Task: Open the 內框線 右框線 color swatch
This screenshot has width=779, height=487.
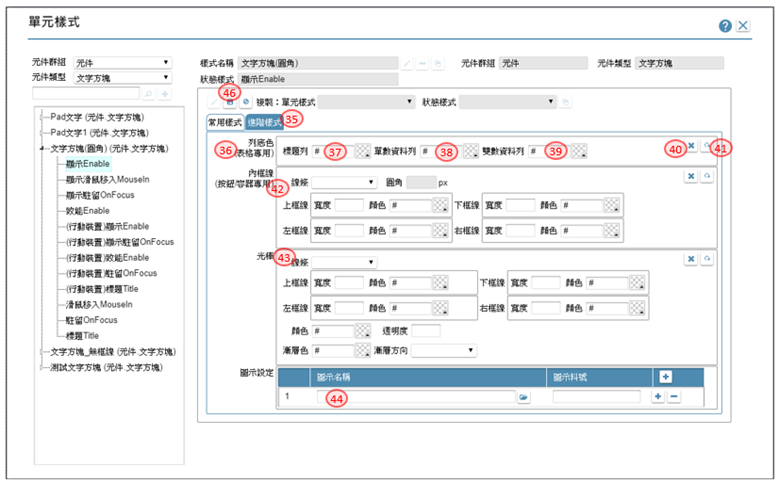Action: pyautogui.click(x=612, y=231)
